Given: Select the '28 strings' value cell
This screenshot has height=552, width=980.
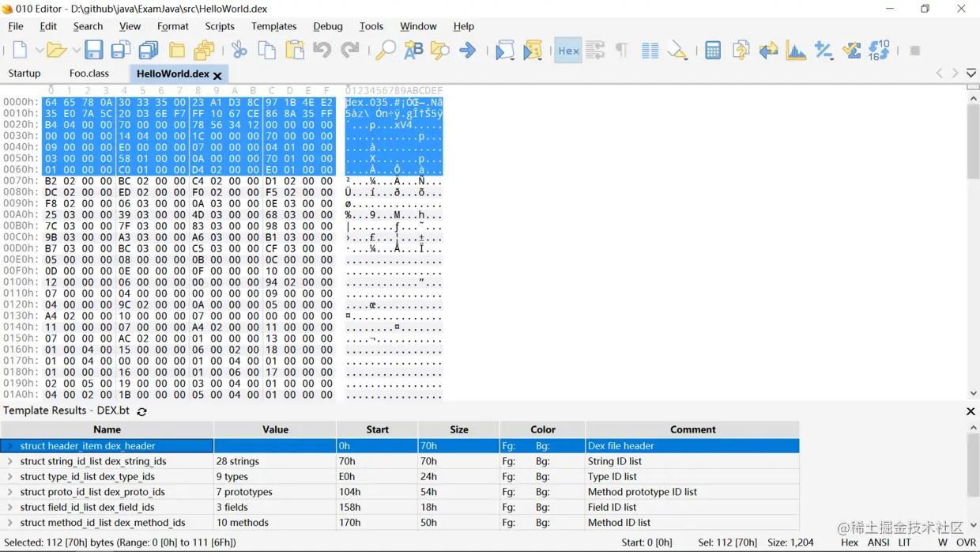Looking at the screenshot, I should [x=275, y=461].
